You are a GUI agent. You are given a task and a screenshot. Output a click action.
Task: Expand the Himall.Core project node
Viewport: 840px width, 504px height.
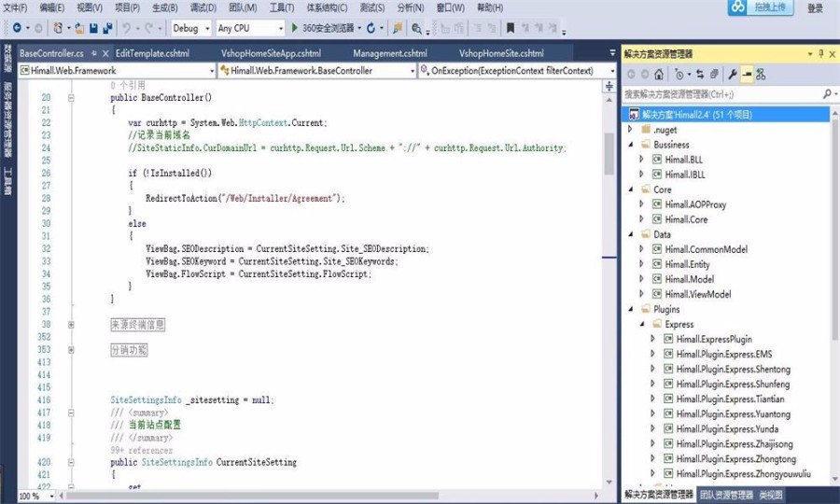click(x=641, y=219)
